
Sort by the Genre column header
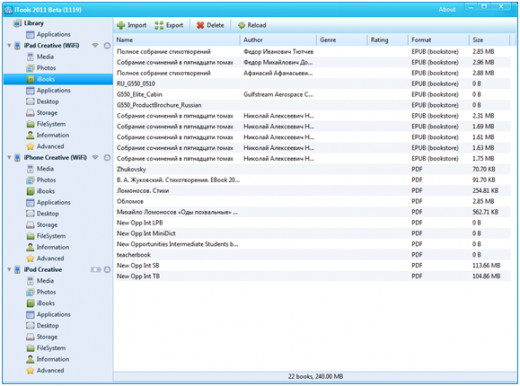point(342,40)
